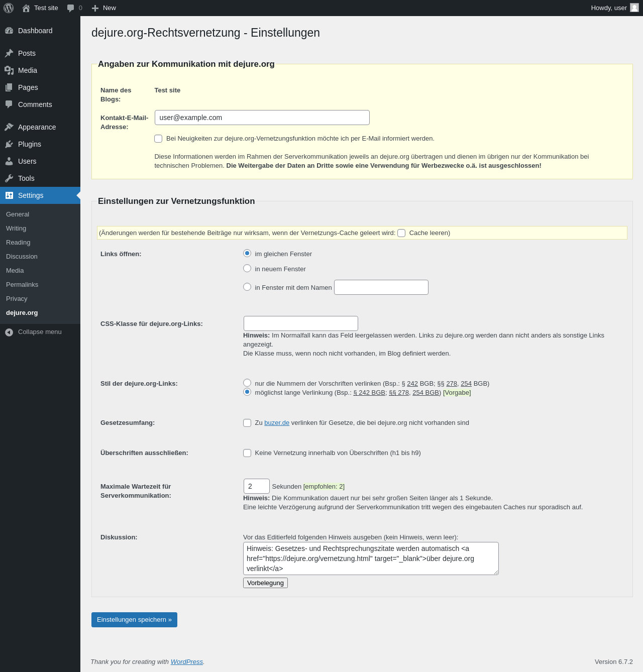Click the Vorbelegung button
The height and width of the screenshot is (672, 643).
[x=265, y=583]
